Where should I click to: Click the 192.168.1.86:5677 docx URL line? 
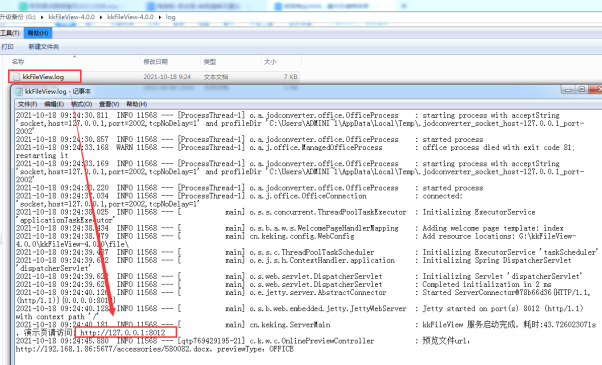(155, 349)
